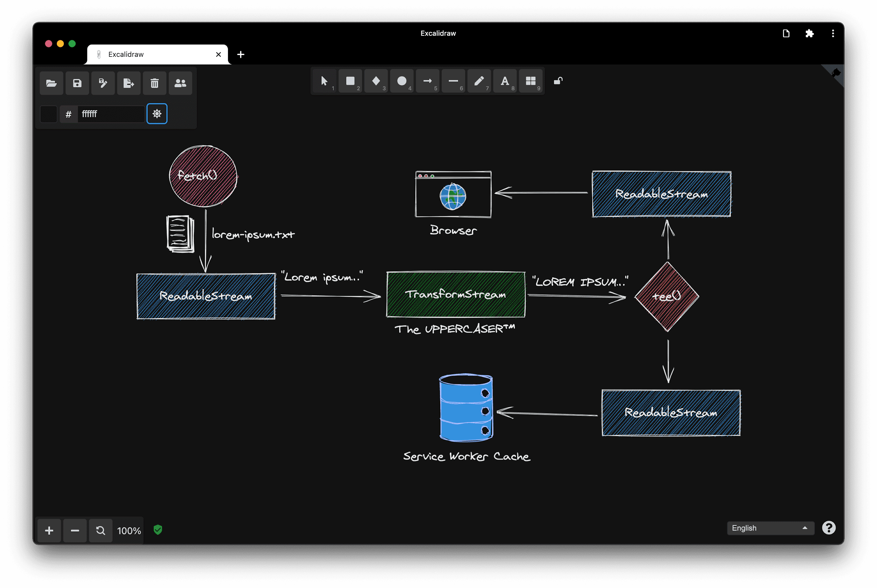Select the rectangle shape tool
877x588 pixels.
click(x=349, y=80)
